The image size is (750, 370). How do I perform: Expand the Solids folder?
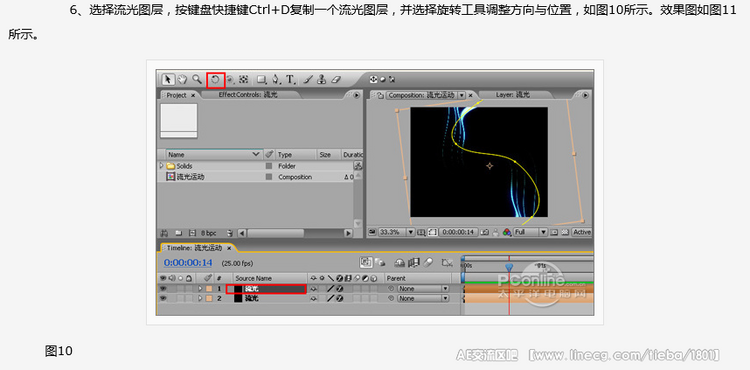click(x=161, y=166)
